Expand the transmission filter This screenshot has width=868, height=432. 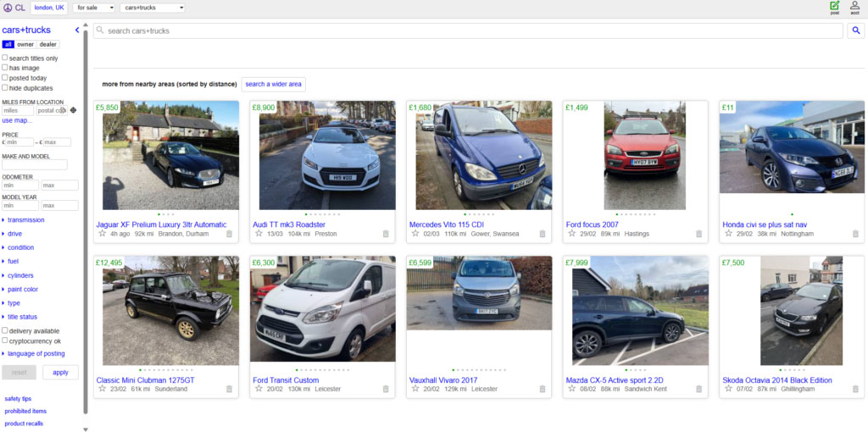tap(23, 219)
